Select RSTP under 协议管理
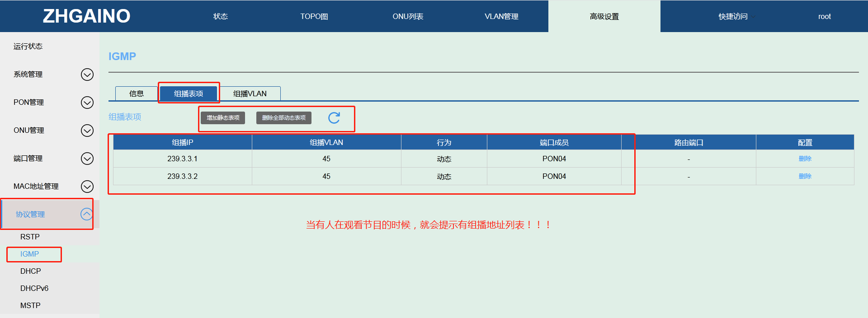 [30, 237]
